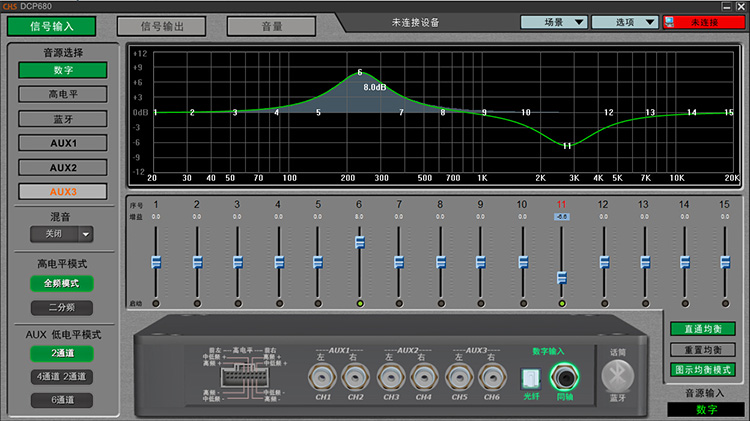Open the 选项 dropdown menu

point(624,22)
